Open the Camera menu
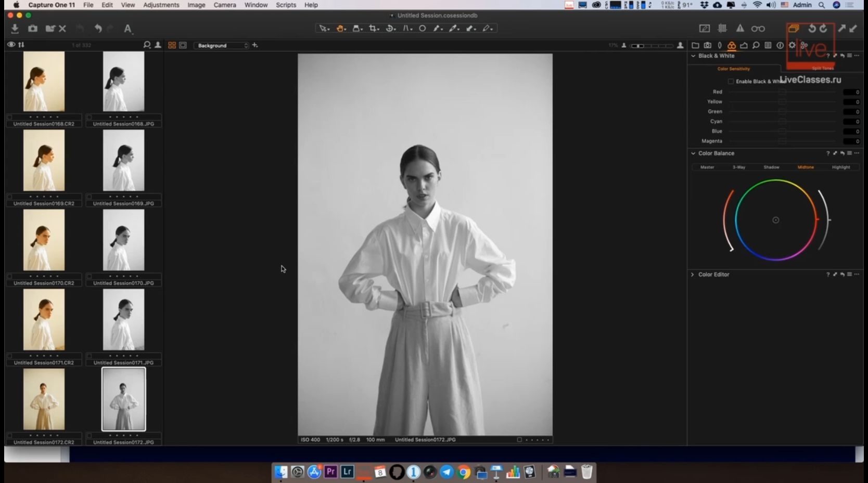The height and width of the screenshot is (483, 868). click(x=225, y=5)
